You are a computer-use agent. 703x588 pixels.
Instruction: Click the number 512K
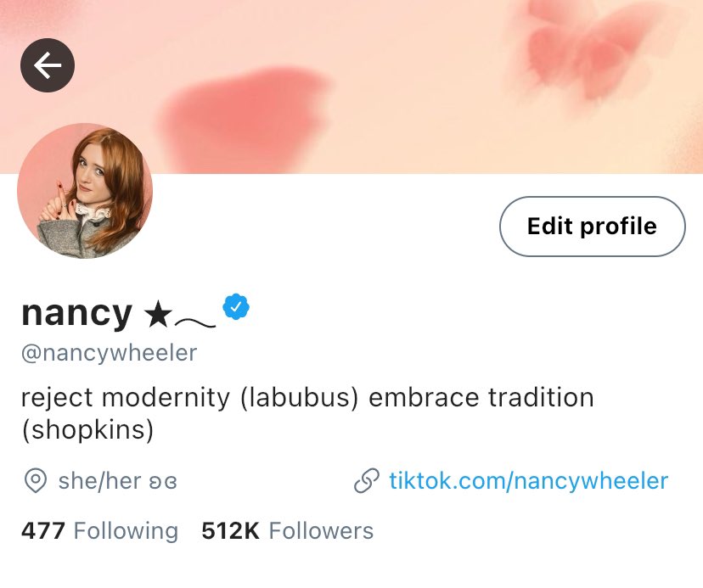tap(230, 530)
